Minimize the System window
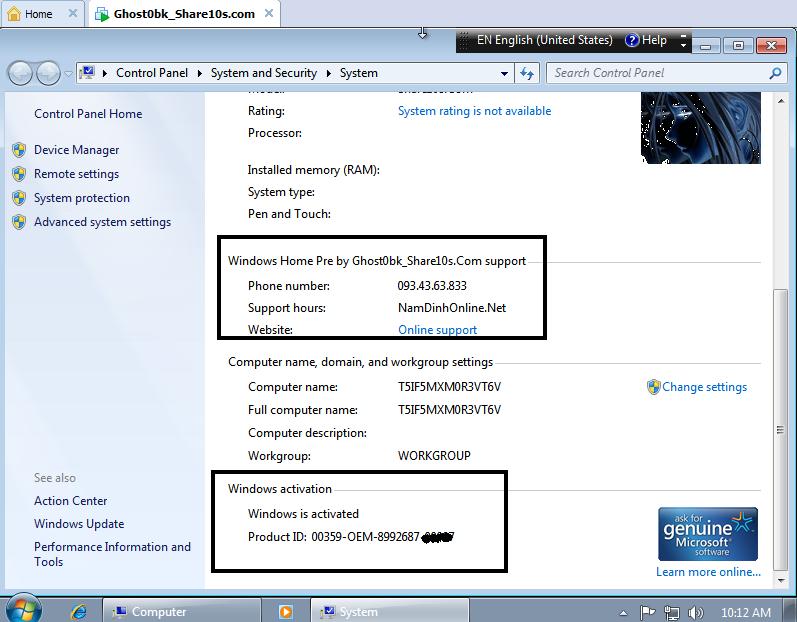Image resolution: width=797 pixels, height=622 pixels. coord(706,46)
